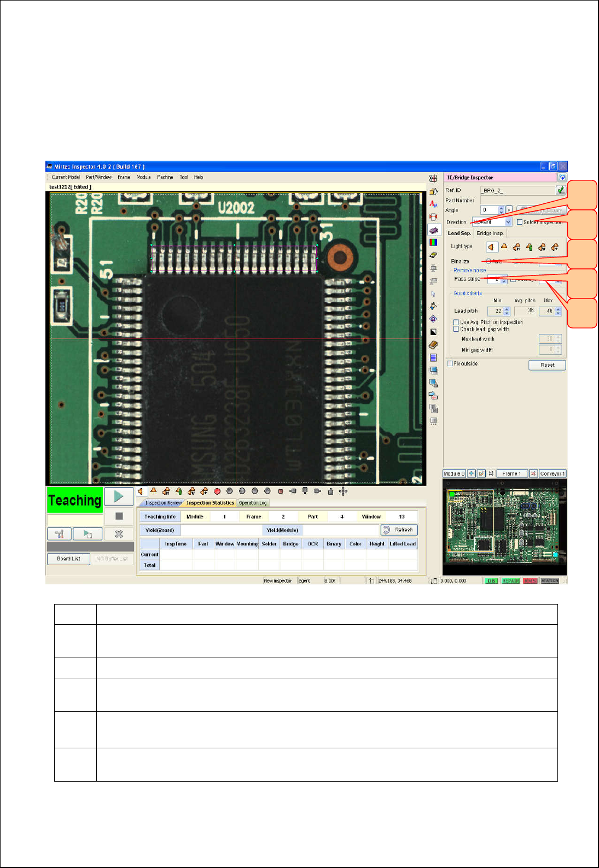Adjust the Lead pitch Max spinner
The width and height of the screenshot is (599, 868).
tap(558, 311)
